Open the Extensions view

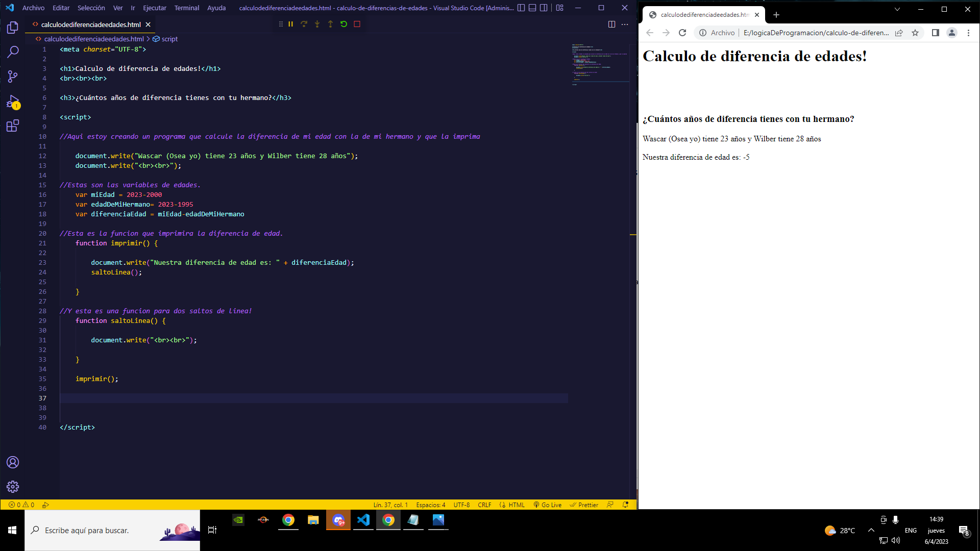point(13,126)
